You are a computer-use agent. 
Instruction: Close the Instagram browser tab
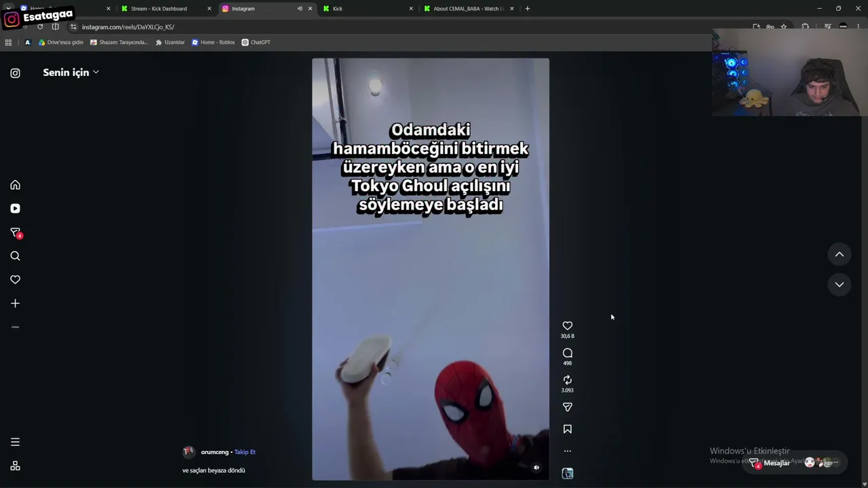(310, 9)
